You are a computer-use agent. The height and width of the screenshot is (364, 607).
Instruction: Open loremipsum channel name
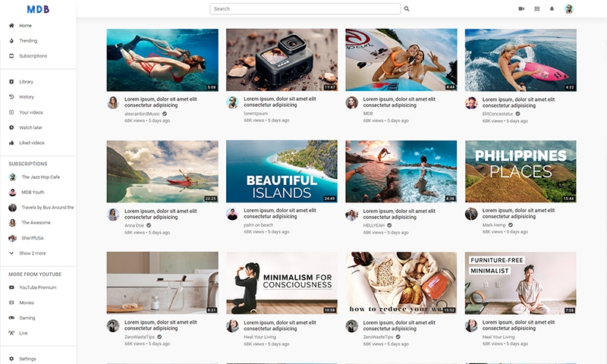(256, 113)
